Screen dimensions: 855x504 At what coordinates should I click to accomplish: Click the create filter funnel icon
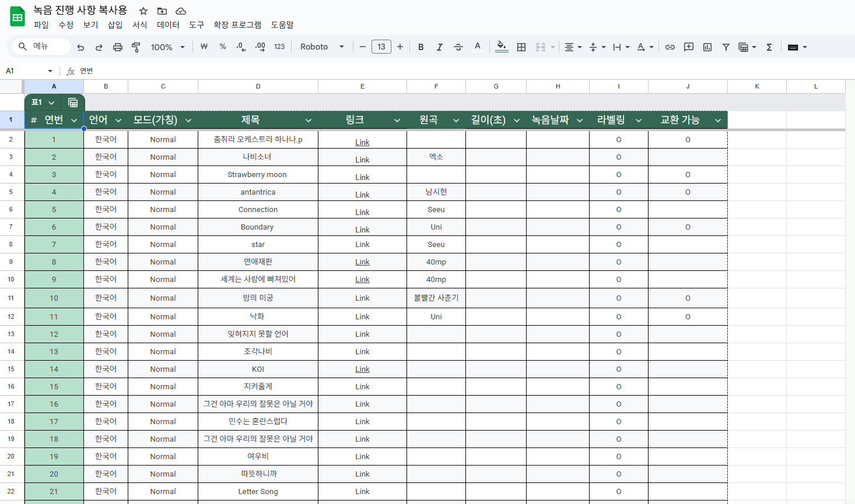[x=726, y=47]
